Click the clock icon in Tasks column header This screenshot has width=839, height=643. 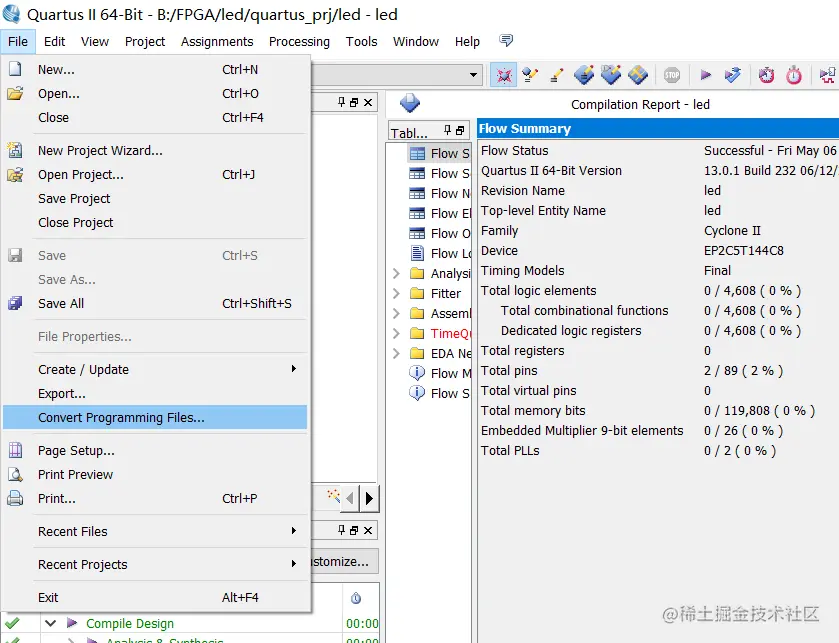pos(356,598)
